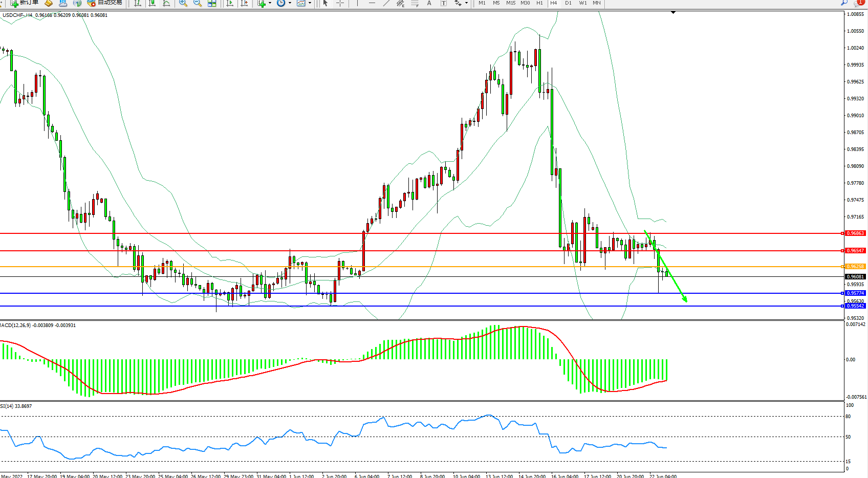The height and width of the screenshot is (478, 868).
Task: Click the 自动交易 auto-trading button
Action: point(105,3)
